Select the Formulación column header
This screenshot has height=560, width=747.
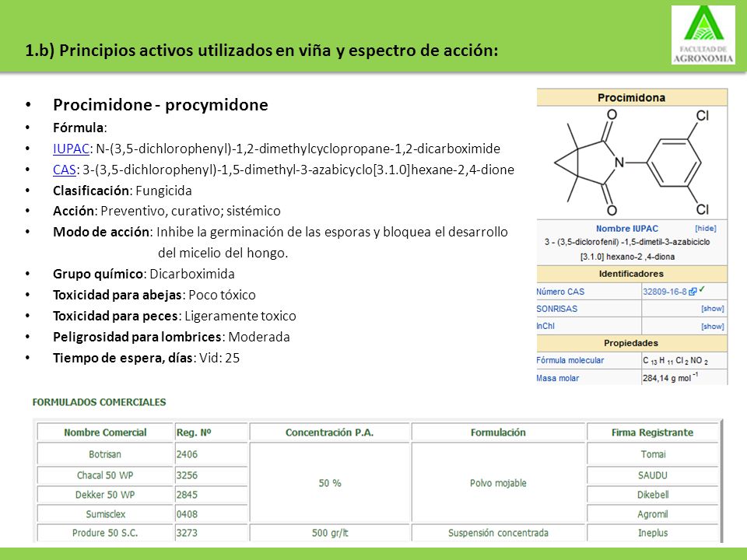(x=498, y=432)
